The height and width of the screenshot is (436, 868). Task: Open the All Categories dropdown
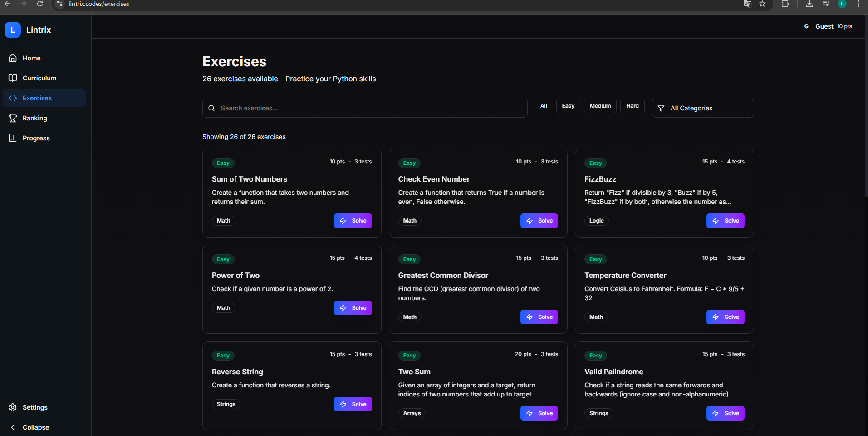702,108
